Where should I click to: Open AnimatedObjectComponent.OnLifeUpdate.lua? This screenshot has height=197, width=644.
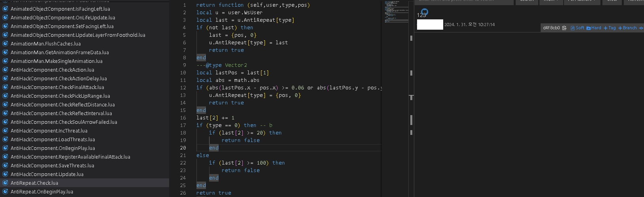point(63,18)
